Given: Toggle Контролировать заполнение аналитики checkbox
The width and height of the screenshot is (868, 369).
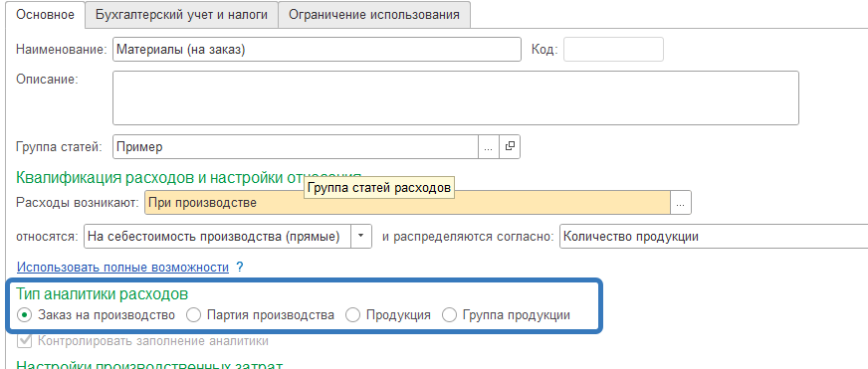Looking at the screenshot, I should pos(24,341).
